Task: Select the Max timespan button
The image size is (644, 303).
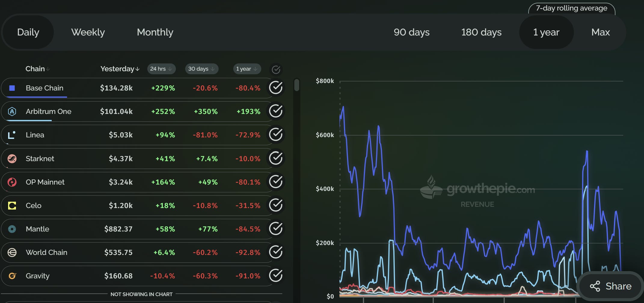Action: click(x=600, y=32)
